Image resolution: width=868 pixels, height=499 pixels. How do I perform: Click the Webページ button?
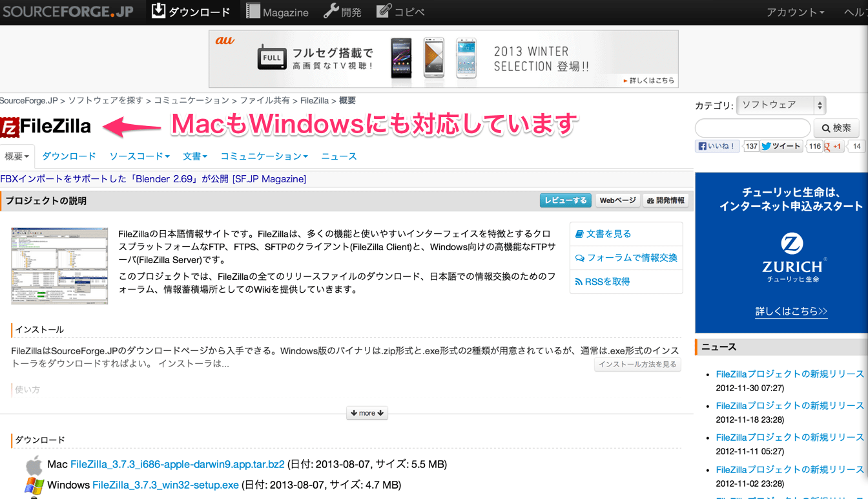coord(618,200)
